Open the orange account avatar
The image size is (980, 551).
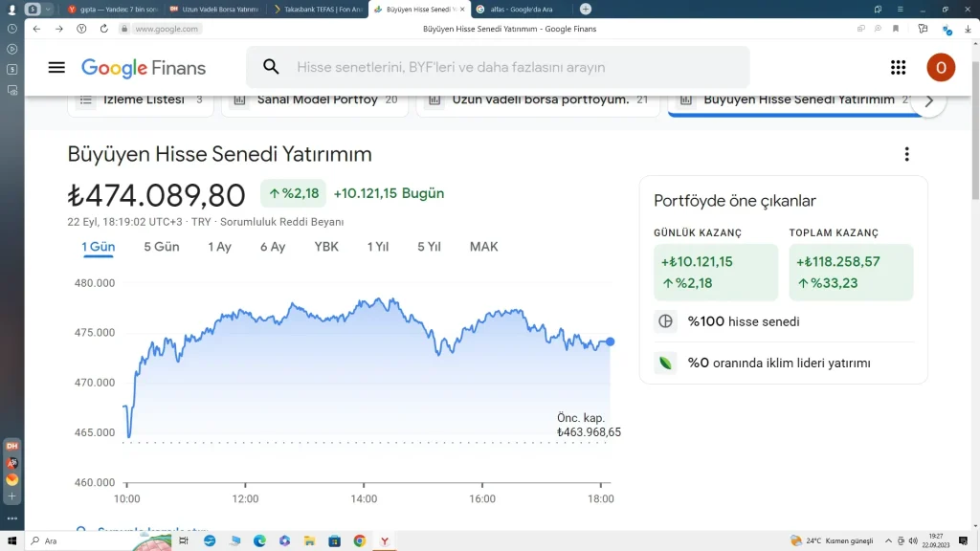pos(940,67)
